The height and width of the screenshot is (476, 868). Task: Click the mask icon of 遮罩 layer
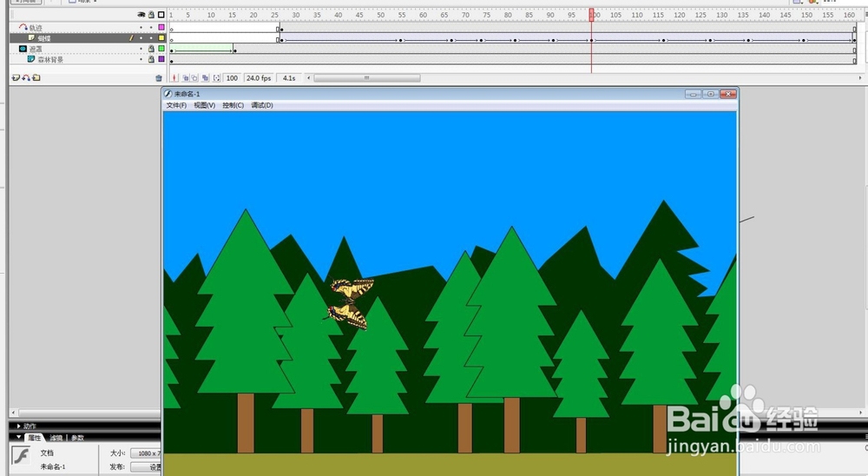tap(23, 49)
